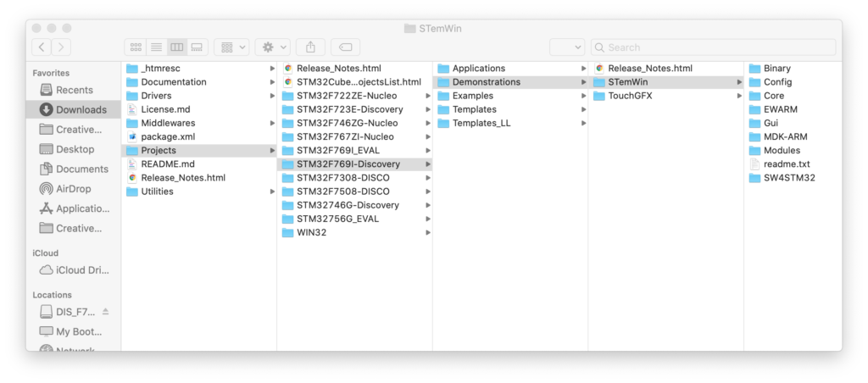Image resolution: width=868 pixels, height=383 pixels.
Task: Select AirDrop in the sidebar
Action: click(74, 189)
